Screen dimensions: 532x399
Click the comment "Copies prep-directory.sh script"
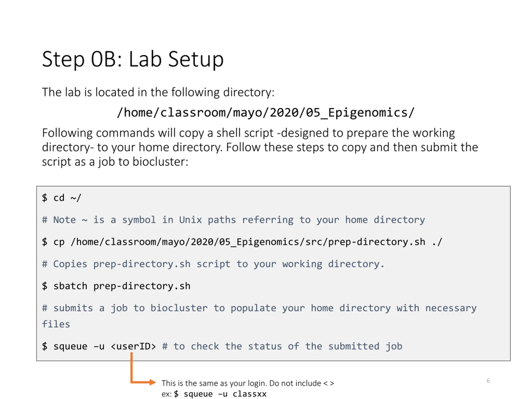213,264
